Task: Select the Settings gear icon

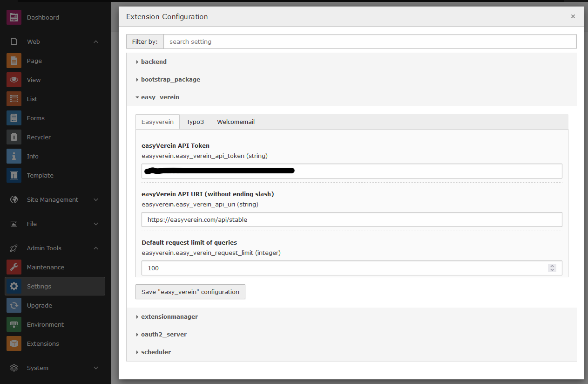Action: click(x=14, y=286)
